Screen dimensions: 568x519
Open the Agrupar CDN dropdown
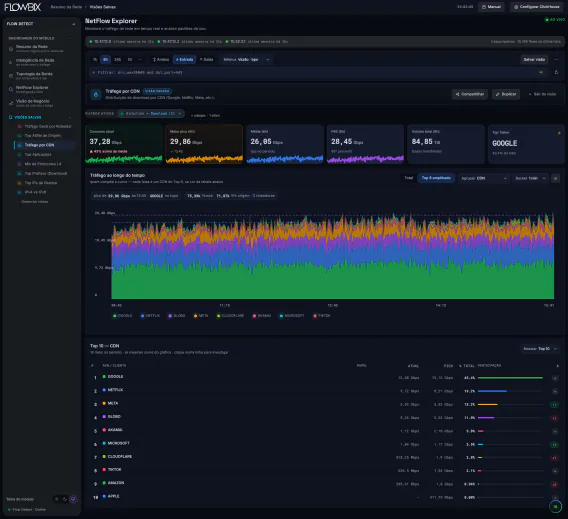coord(483,178)
